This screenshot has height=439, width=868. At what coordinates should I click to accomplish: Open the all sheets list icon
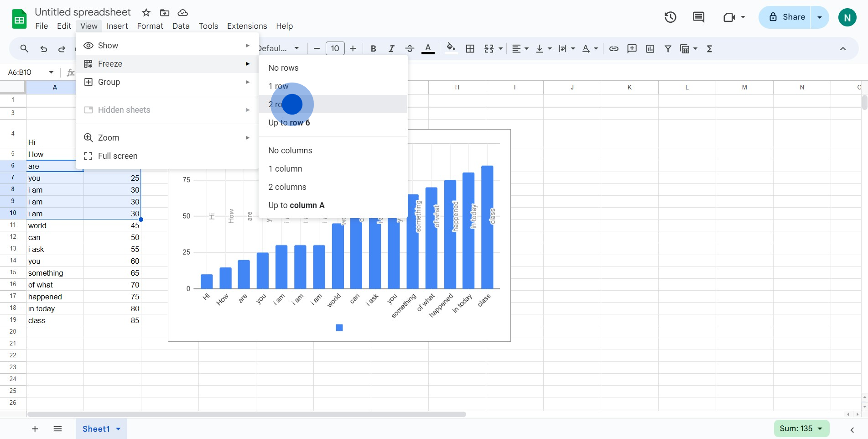coord(57,429)
